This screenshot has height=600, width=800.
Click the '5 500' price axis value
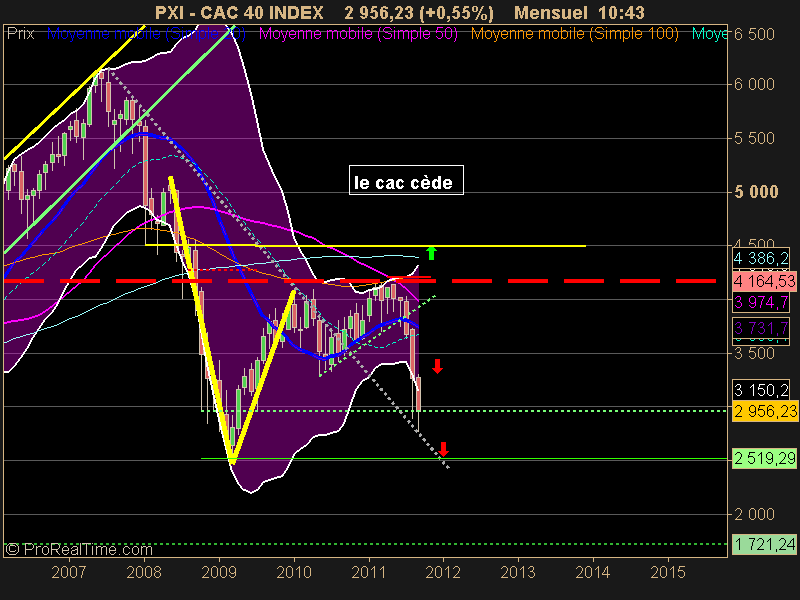pos(754,138)
